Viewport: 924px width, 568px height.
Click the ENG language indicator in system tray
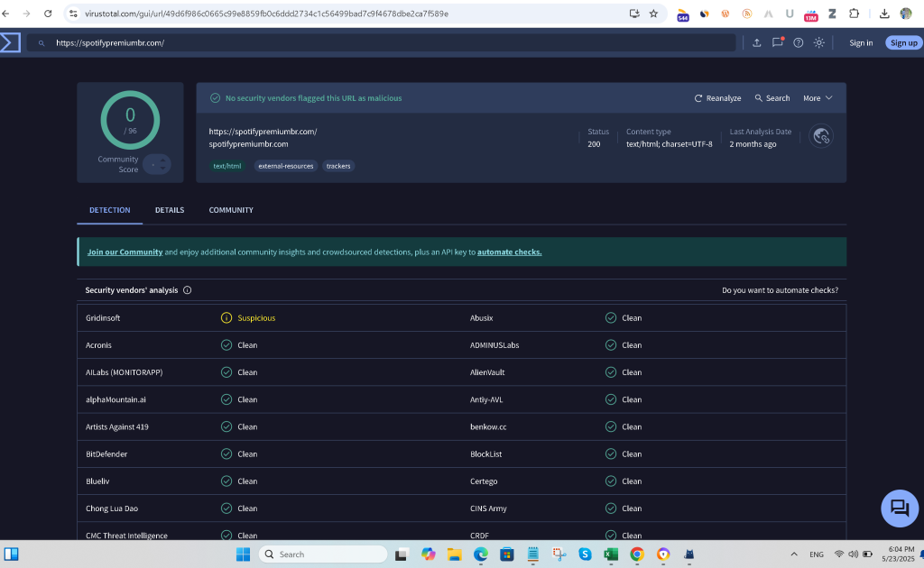pyautogui.click(x=816, y=554)
